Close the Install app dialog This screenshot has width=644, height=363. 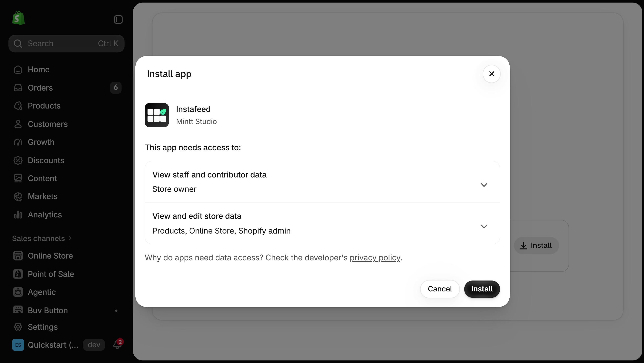[491, 74]
